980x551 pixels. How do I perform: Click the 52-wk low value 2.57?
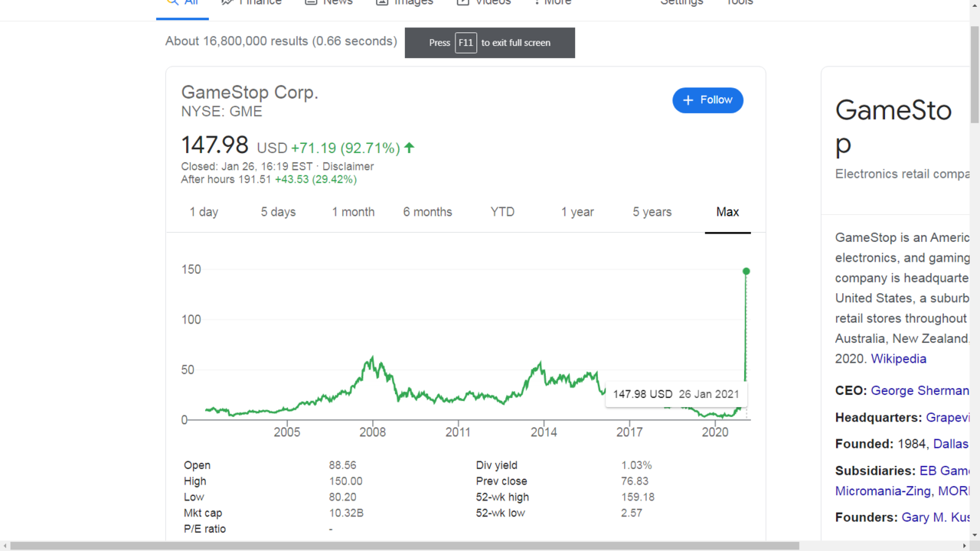coord(632,514)
